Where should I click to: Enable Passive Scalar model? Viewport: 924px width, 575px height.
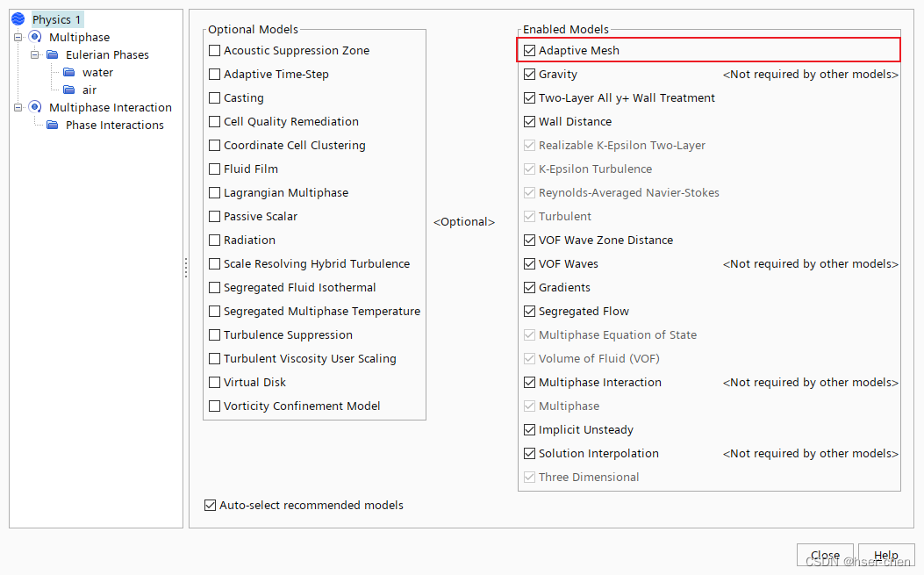coord(214,217)
